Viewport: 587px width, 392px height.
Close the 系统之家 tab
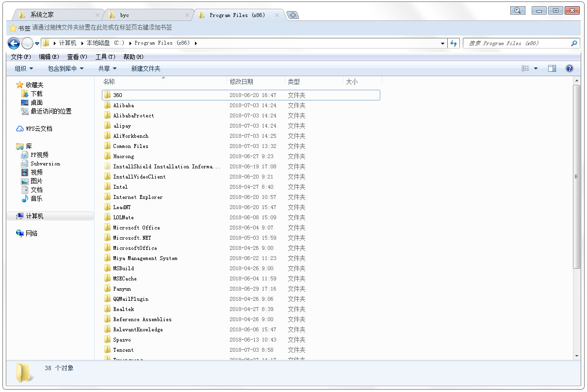tap(98, 15)
